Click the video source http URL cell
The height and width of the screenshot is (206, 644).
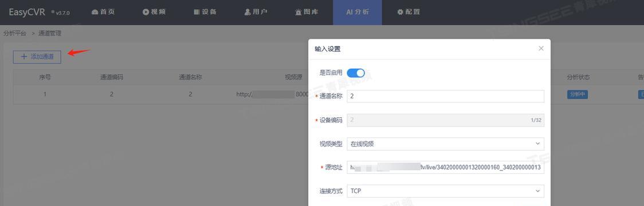272,94
